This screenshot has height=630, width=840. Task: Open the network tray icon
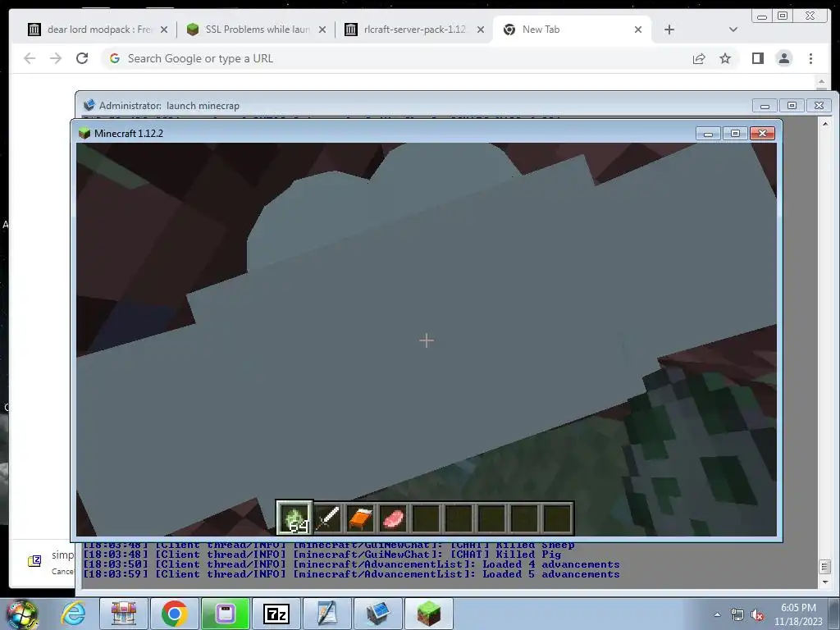pyautogui.click(x=737, y=614)
